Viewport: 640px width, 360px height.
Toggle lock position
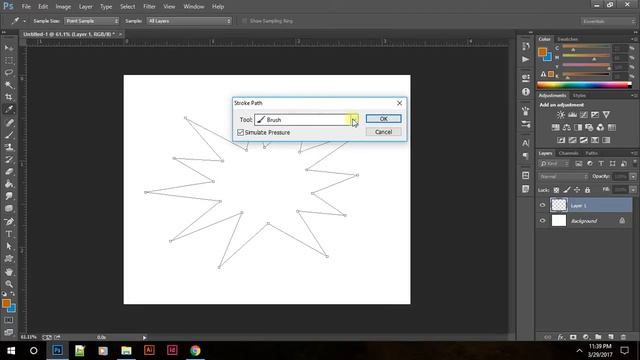click(x=577, y=190)
